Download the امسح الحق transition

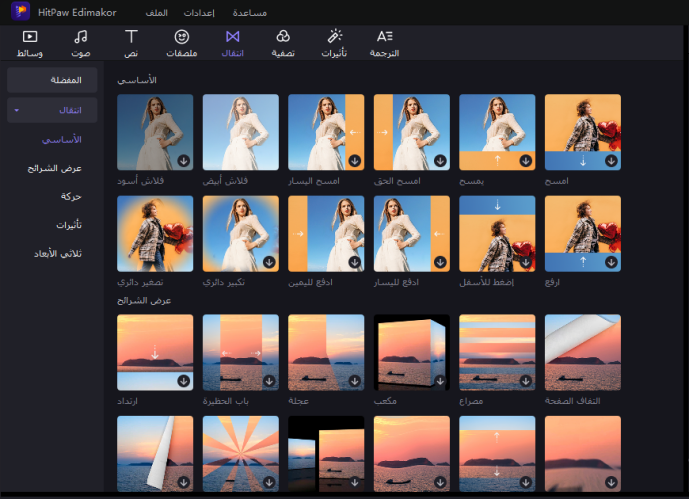[x=440, y=161]
